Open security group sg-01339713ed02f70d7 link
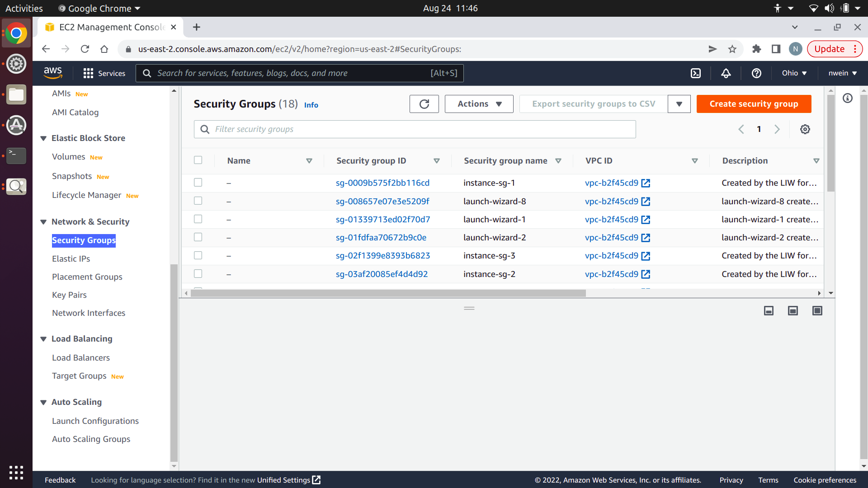 [x=382, y=220]
